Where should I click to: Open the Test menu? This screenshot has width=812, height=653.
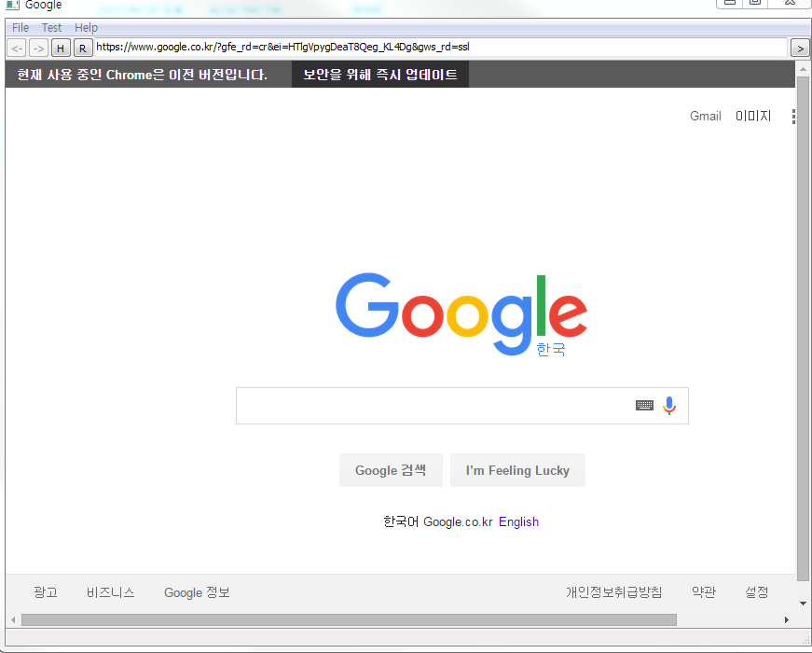(51, 27)
